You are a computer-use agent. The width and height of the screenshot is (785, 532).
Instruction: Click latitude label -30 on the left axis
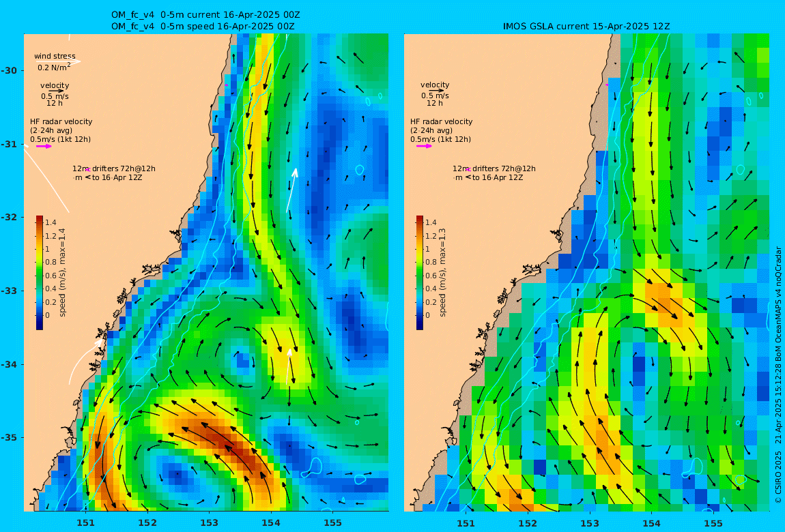pyautogui.click(x=9, y=70)
